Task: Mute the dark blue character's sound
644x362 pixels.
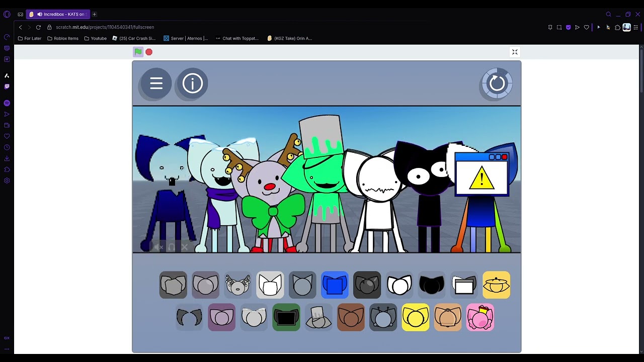Action: [x=158, y=247]
